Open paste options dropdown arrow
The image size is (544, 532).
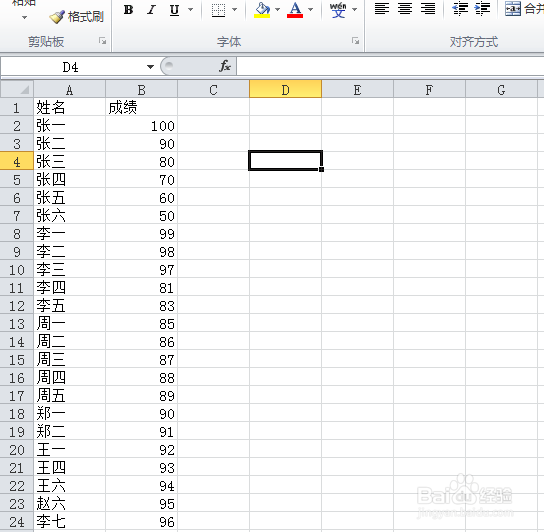pos(24,17)
